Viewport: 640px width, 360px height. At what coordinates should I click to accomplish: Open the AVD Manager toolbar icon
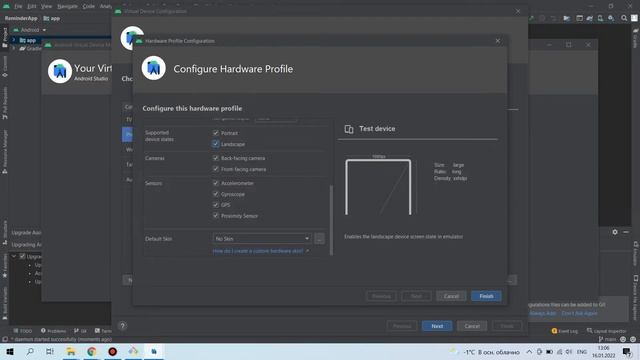600,18
